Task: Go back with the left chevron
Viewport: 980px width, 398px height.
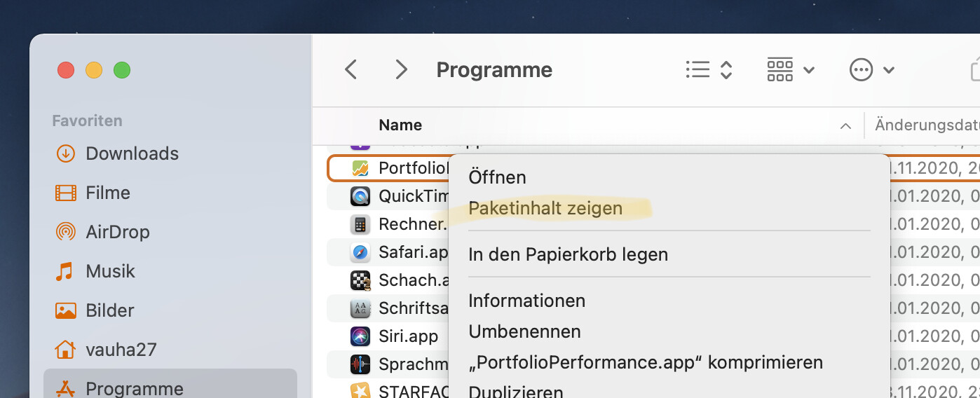Action: [x=351, y=69]
